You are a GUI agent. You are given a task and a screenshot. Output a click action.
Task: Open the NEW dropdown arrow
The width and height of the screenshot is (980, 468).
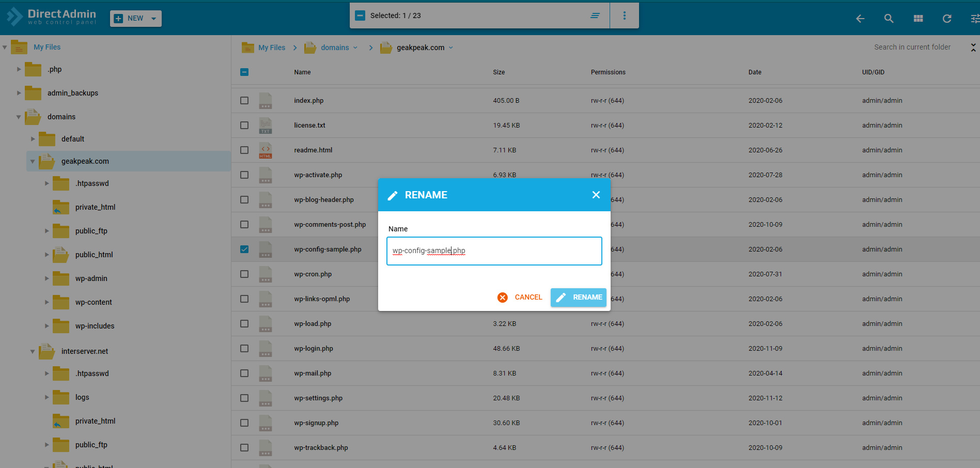pos(153,19)
